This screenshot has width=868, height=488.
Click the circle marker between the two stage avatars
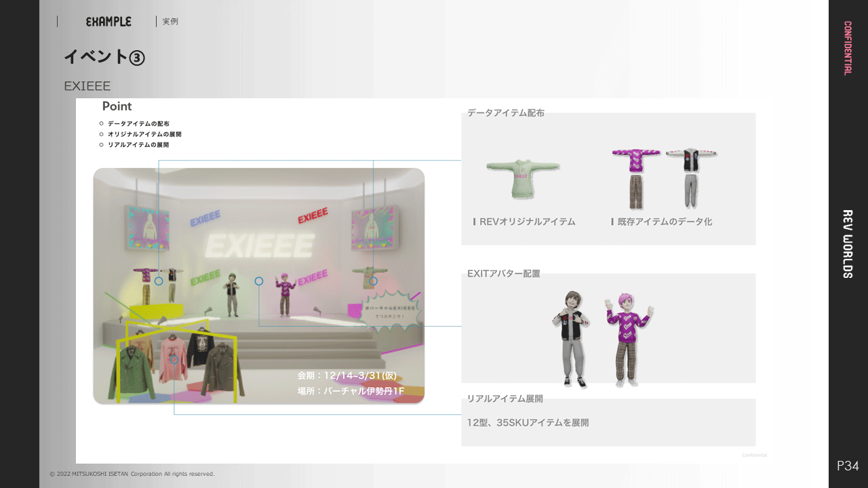click(x=258, y=281)
